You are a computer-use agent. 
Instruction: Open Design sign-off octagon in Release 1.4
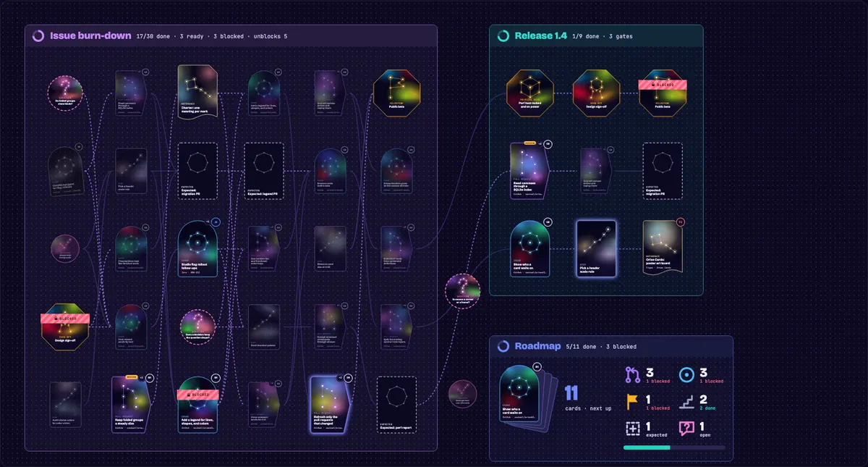pos(597,94)
